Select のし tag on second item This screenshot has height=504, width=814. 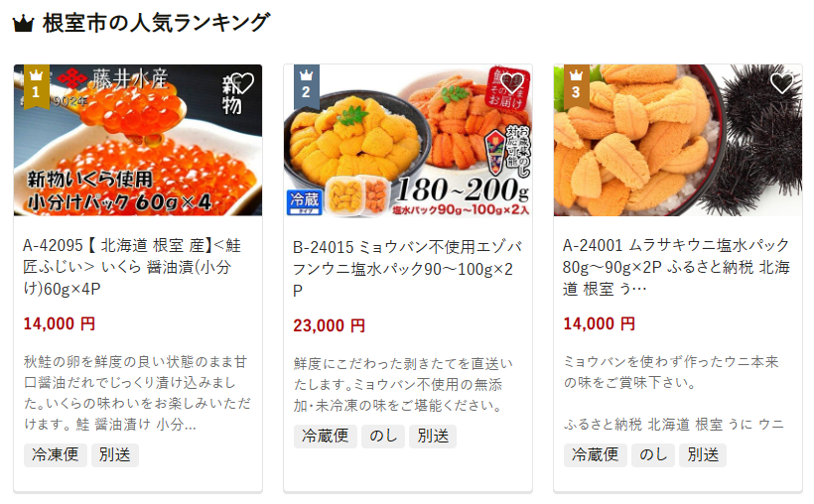[383, 436]
